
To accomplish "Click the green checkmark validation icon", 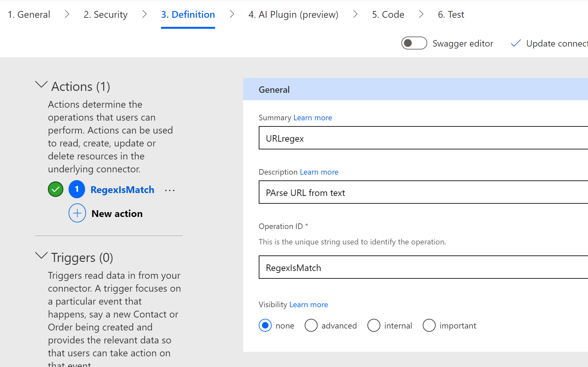I will pos(56,189).
